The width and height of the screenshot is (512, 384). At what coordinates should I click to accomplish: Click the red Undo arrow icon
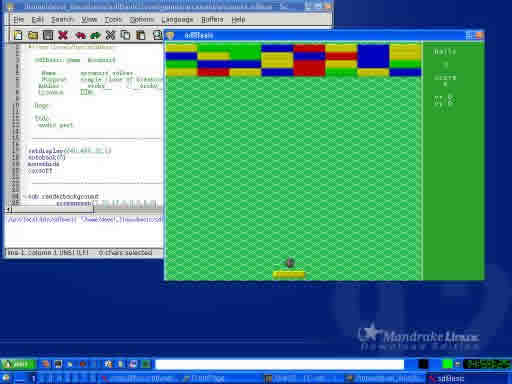coord(80,35)
